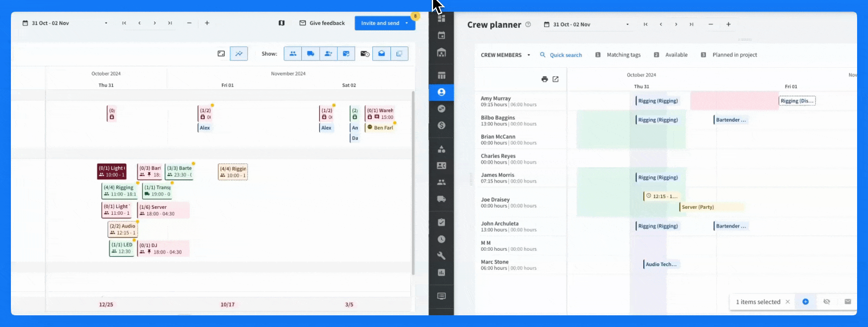Toggle hide (crossed-eye) icon in selection bar
Image resolution: width=868 pixels, height=327 pixels.
tap(827, 302)
